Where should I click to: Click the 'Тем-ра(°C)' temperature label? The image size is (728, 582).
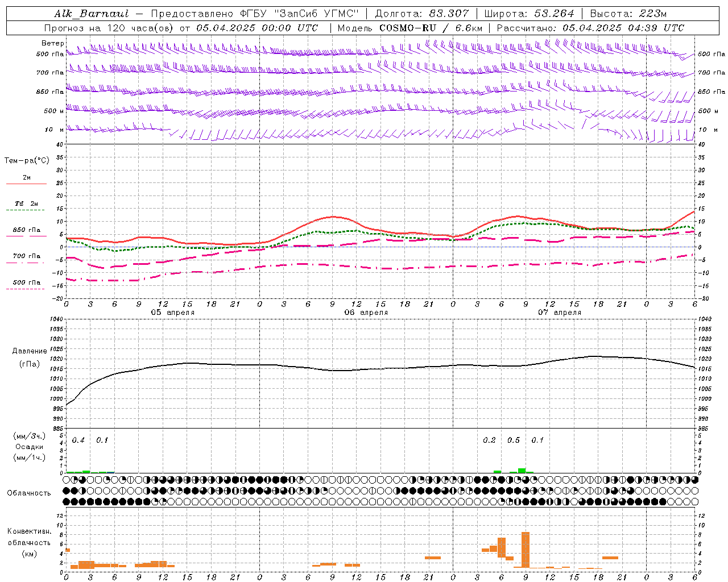(x=27, y=161)
